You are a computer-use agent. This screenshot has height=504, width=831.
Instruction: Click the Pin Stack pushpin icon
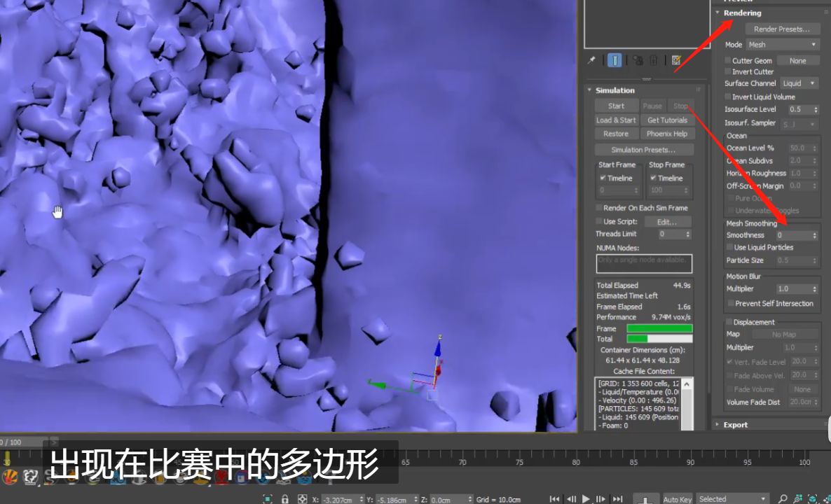(x=591, y=60)
